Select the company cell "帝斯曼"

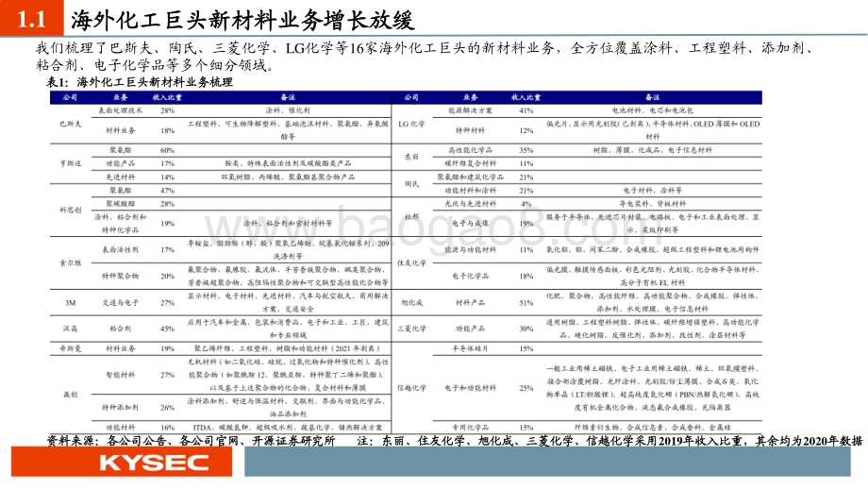(x=71, y=349)
